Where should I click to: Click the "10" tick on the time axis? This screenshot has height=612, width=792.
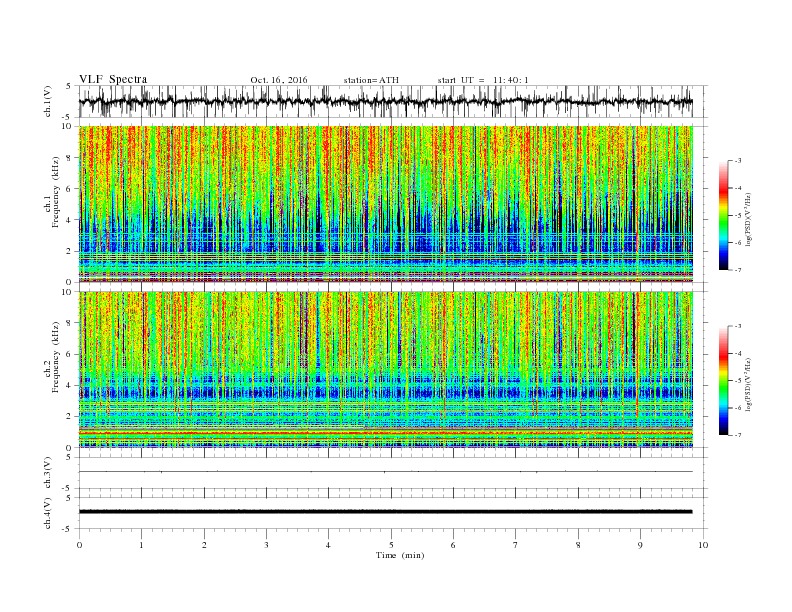point(703,545)
